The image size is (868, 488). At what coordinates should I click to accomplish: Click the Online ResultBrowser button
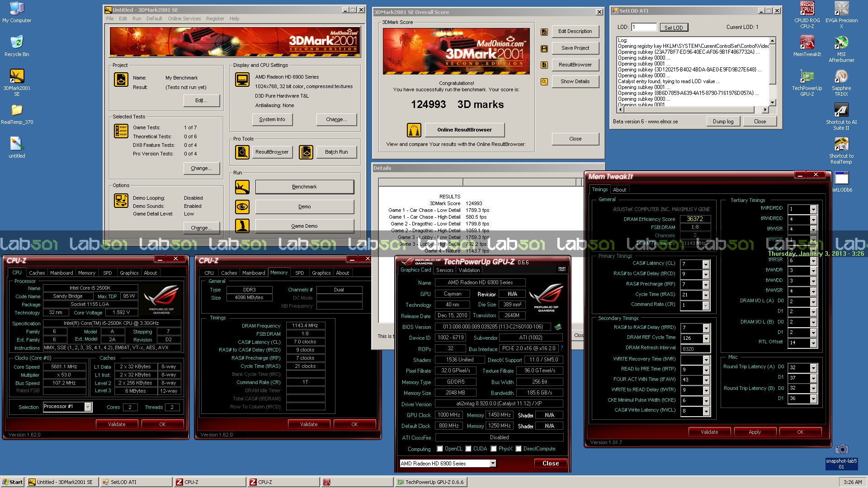464,130
